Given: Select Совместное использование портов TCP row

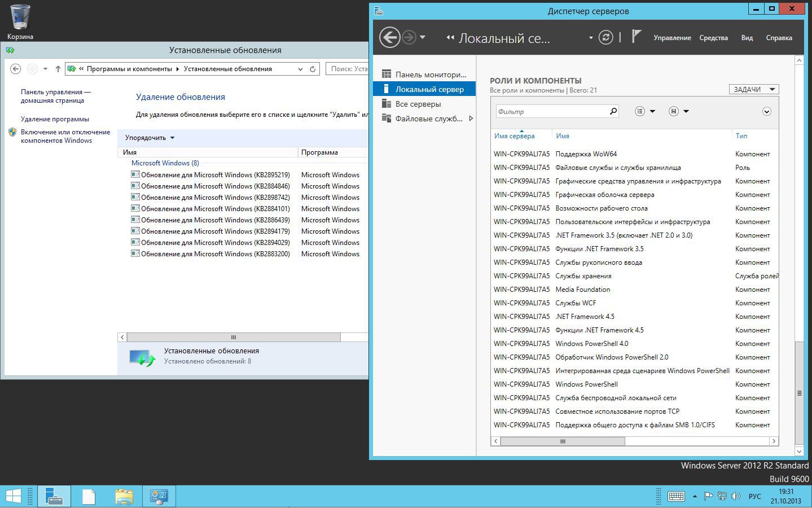Looking at the screenshot, I should (635, 411).
